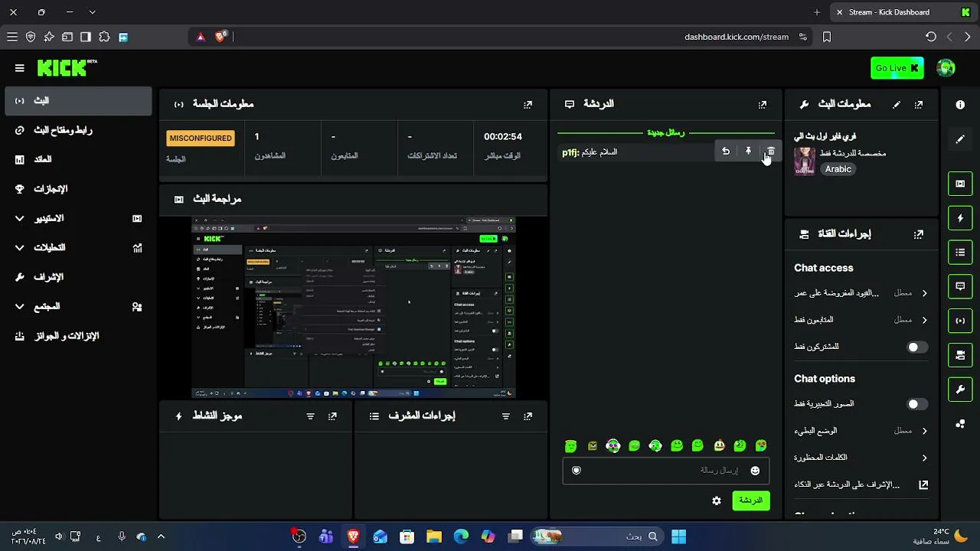Pin the p1fj chat message
This screenshot has width=980, height=551.
tap(748, 152)
